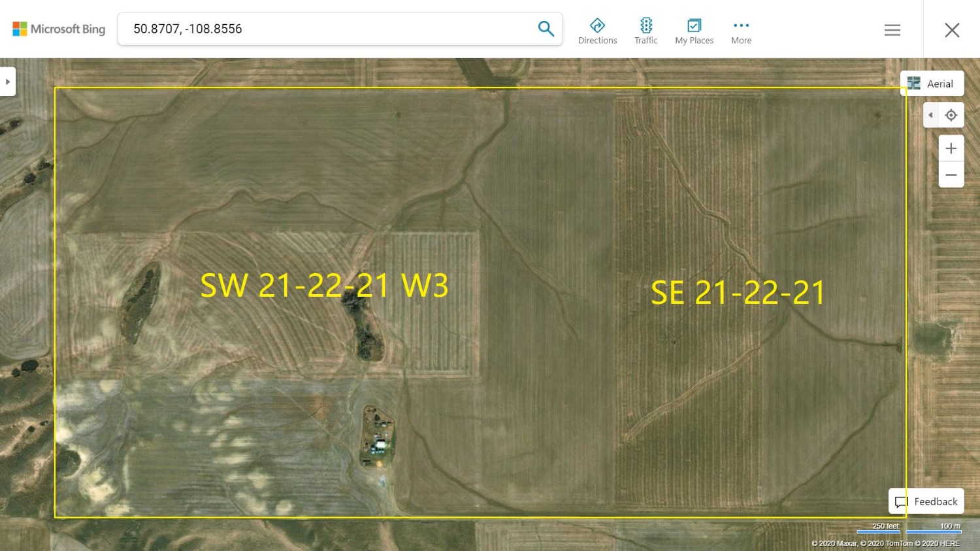Click the SE 21-22-21 map label
The width and height of the screenshot is (980, 551).
coord(738,292)
